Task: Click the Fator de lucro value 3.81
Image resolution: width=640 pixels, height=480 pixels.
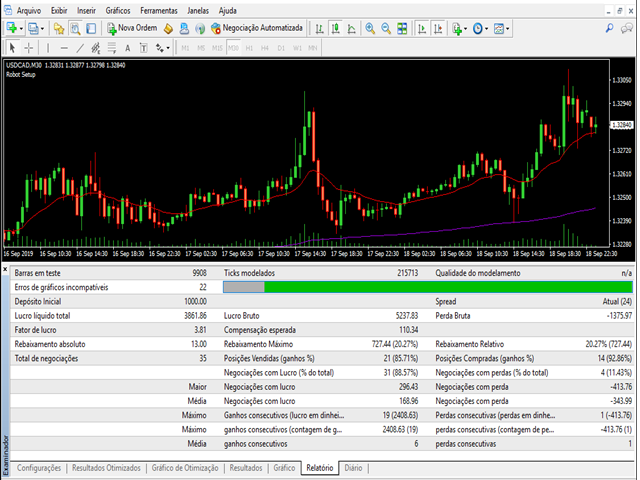Action: [200, 330]
